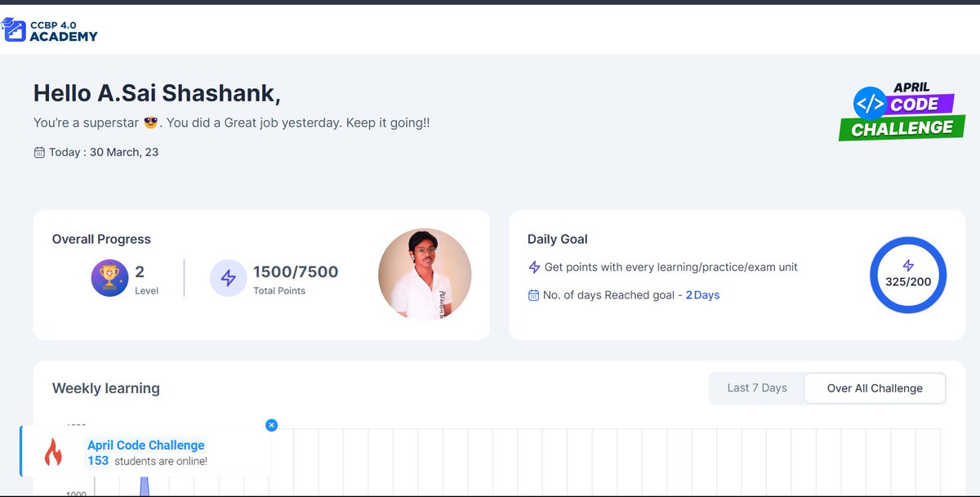Select Over All Challenge tab
Image resolution: width=980 pixels, height=497 pixels.
point(875,388)
